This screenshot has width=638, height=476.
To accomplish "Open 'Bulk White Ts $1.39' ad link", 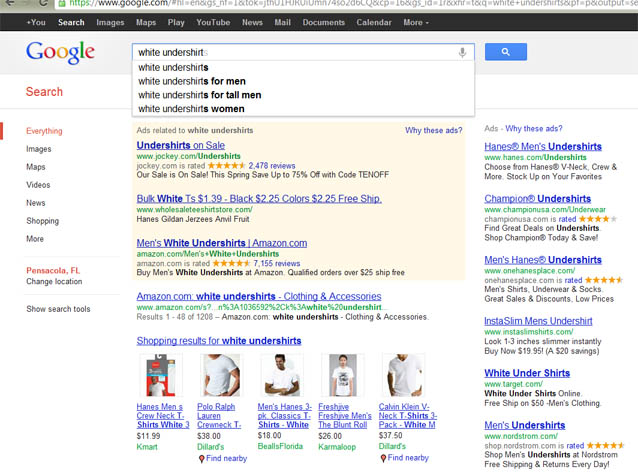I will [x=259, y=199].
